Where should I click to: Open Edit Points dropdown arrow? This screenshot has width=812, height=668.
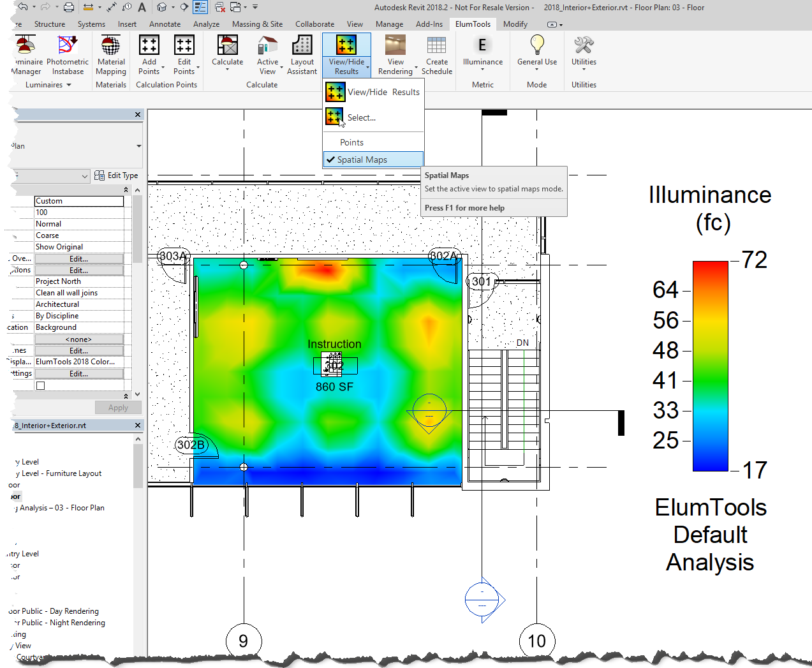[x=198, y=67]
